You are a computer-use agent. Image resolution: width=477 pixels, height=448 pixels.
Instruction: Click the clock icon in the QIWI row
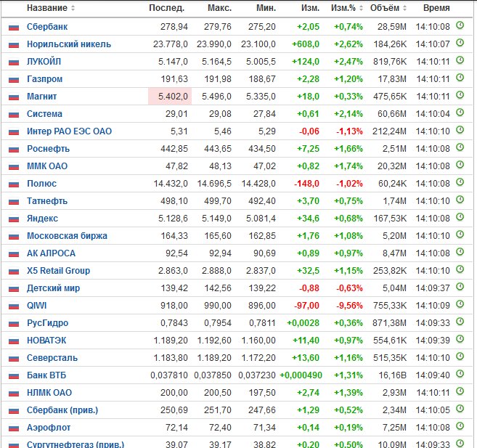pyautogui.click(x=460, y=304)
